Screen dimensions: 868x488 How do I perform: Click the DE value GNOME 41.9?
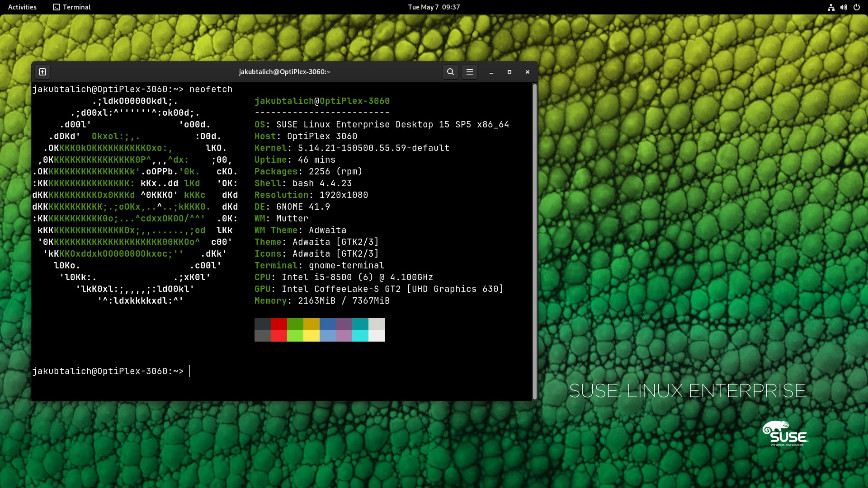click(303, 207)
